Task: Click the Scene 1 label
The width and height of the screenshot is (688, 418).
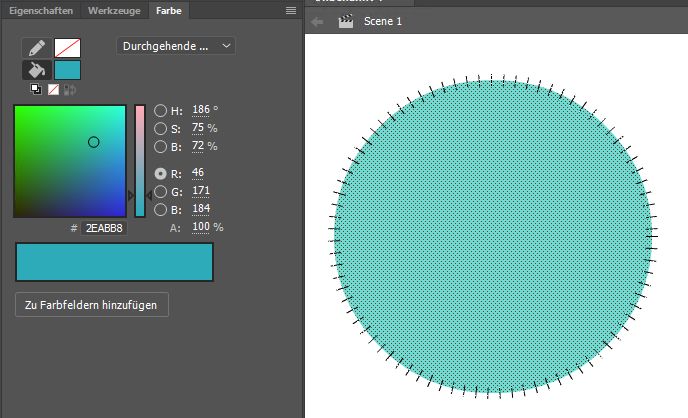Action: coord(383,21)
